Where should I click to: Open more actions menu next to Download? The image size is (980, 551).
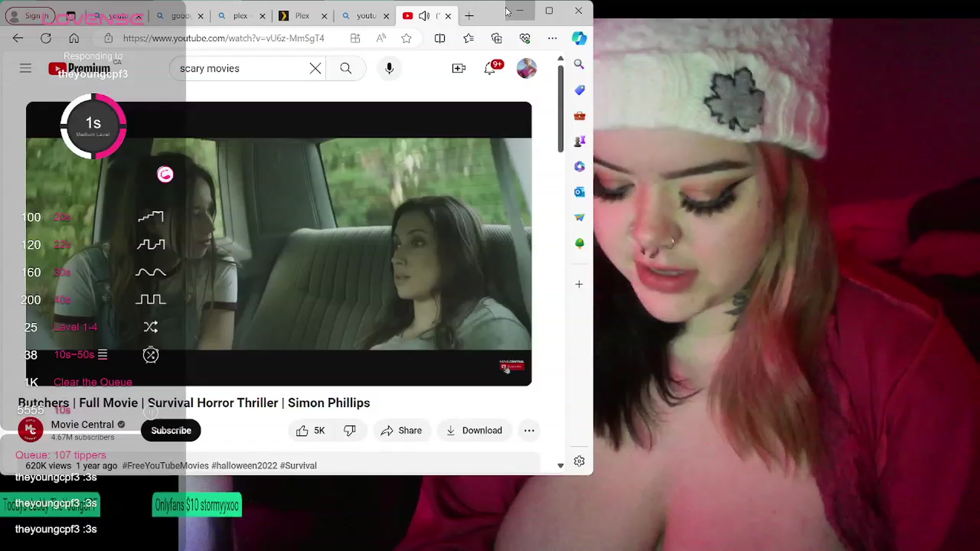coord(529,431)
